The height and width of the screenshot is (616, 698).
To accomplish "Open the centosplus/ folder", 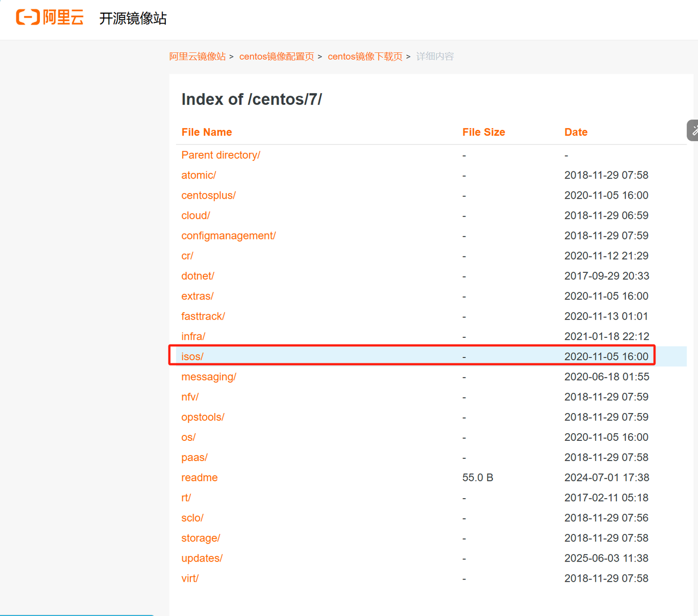I will (208, 195).
